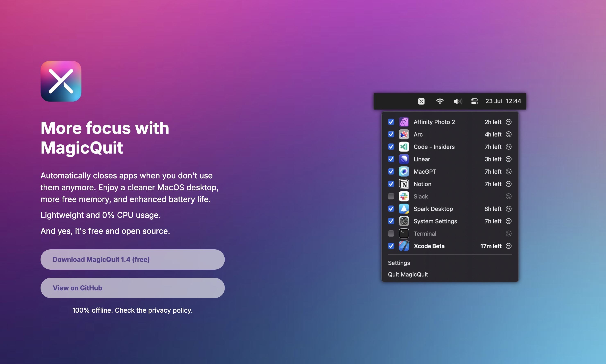Click the Lightweight and 0% CPU usage text

pos(101,215)
